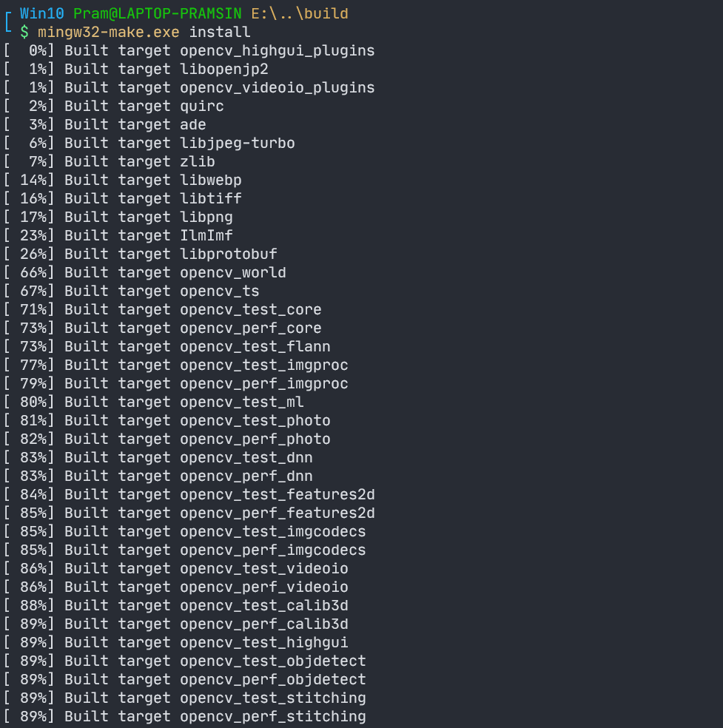Click the libopenjp2 target line
723x728 pixels.
136,70
